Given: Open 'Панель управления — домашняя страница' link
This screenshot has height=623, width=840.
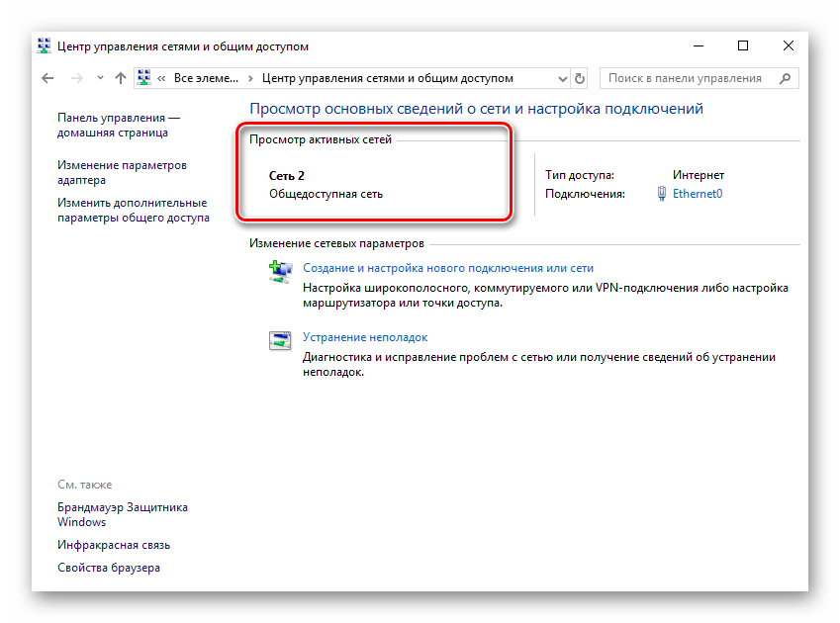Looking at the screenshot, I should 119,125.
